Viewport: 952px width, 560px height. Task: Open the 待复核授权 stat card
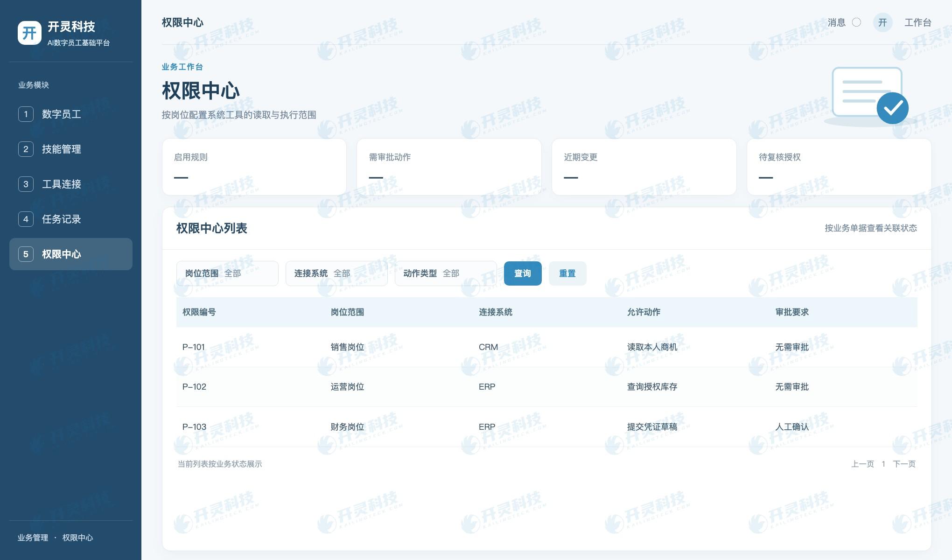click(839, 167)
